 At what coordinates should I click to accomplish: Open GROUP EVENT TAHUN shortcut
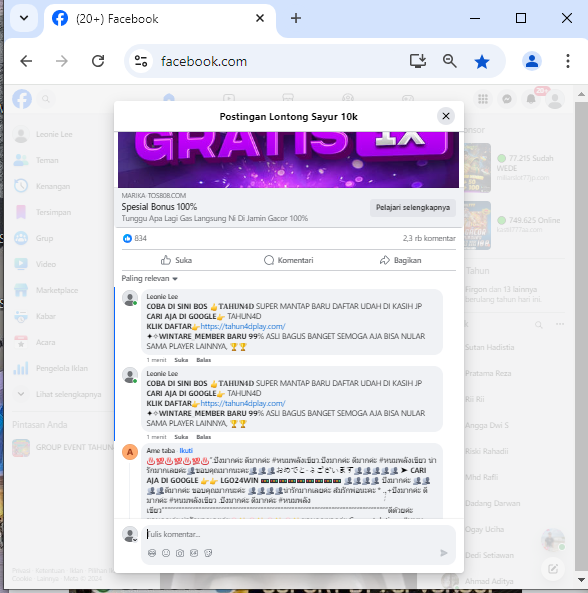pos(62,447)
